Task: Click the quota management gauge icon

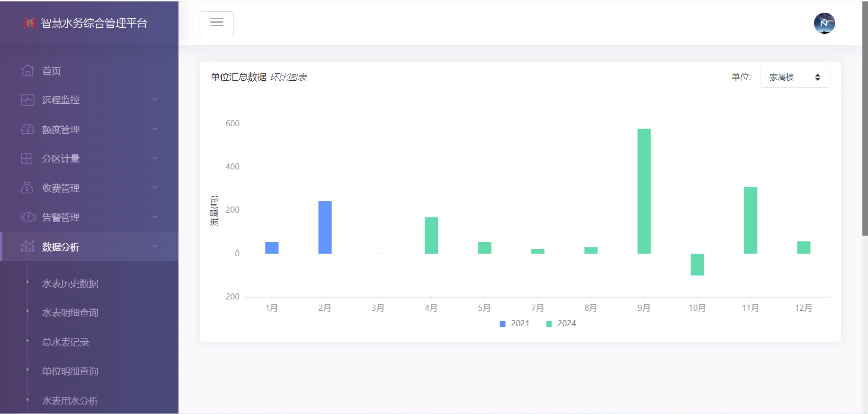Action: click(27, 129)
